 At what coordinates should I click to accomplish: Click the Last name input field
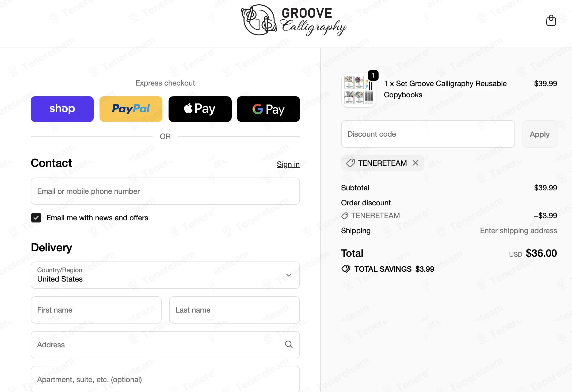tap(234, 310)
